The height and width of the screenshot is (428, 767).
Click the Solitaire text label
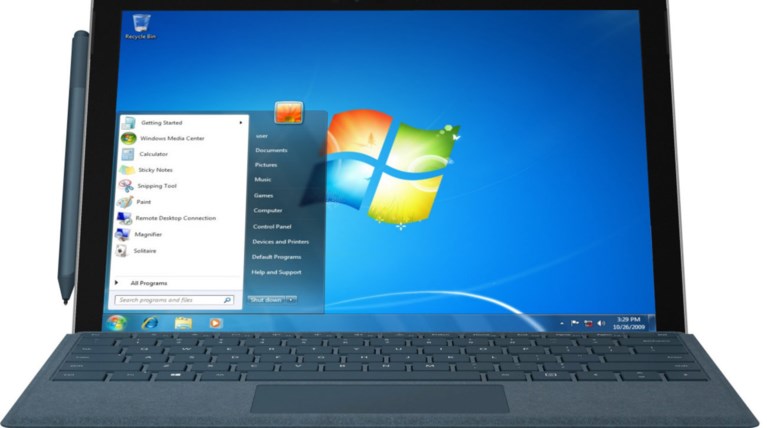tap(145, 251)
